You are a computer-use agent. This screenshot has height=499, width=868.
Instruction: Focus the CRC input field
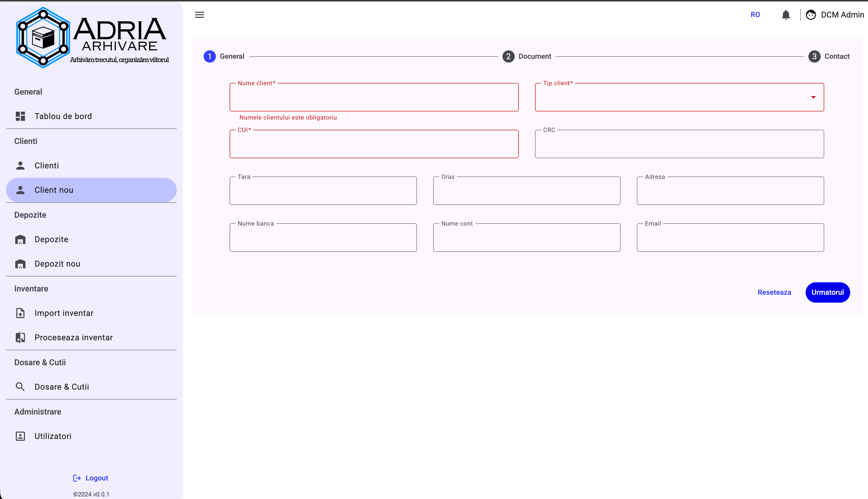coord(679,144)
